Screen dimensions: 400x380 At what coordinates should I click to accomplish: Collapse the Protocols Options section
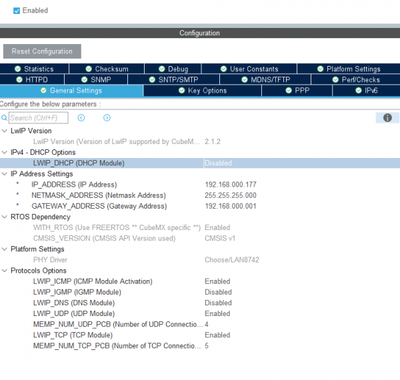[4, 270]
